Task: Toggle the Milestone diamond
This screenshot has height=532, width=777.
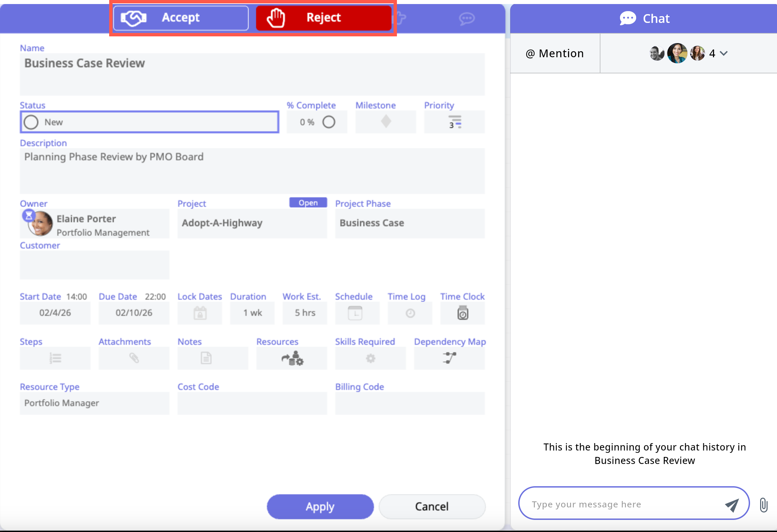Action: click(386, 122)
